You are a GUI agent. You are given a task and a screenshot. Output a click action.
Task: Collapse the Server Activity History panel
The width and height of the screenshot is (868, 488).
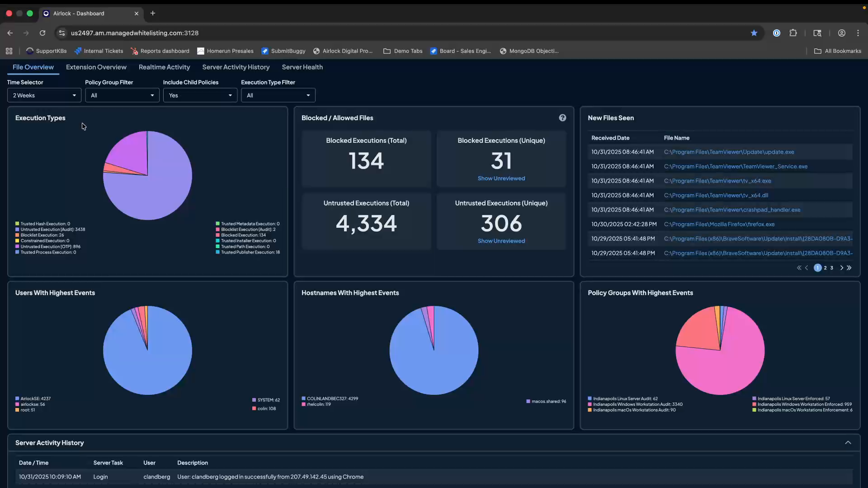849,443
